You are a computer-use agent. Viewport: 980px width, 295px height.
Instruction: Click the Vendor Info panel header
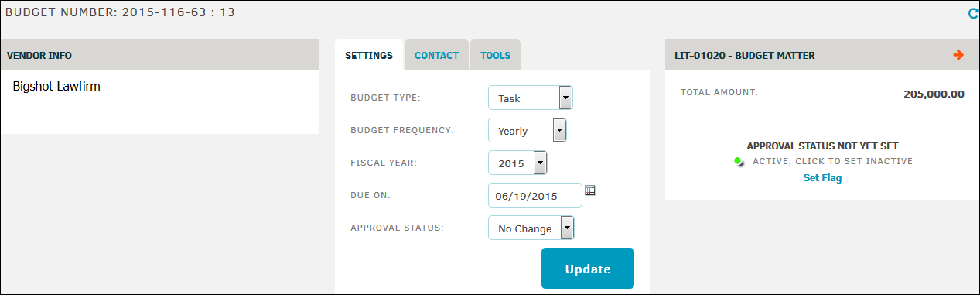(x=160, y=55)
